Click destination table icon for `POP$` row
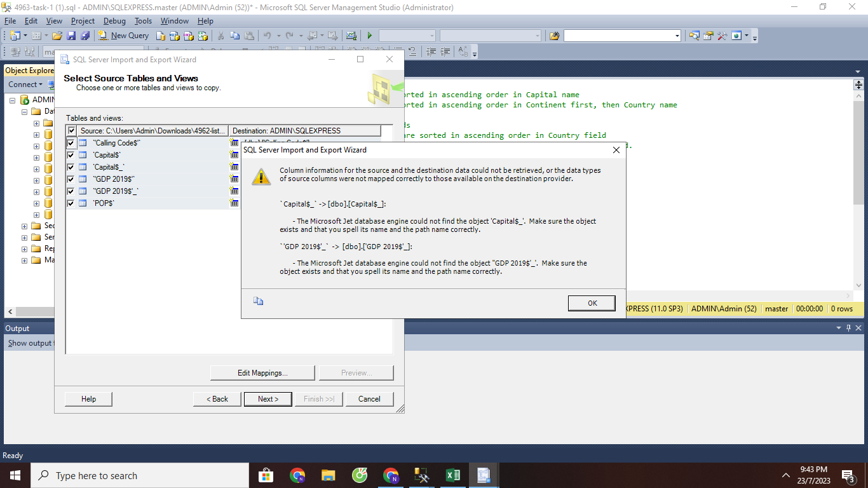The height and width of the screenshot is (488, 868). [234, 203]
